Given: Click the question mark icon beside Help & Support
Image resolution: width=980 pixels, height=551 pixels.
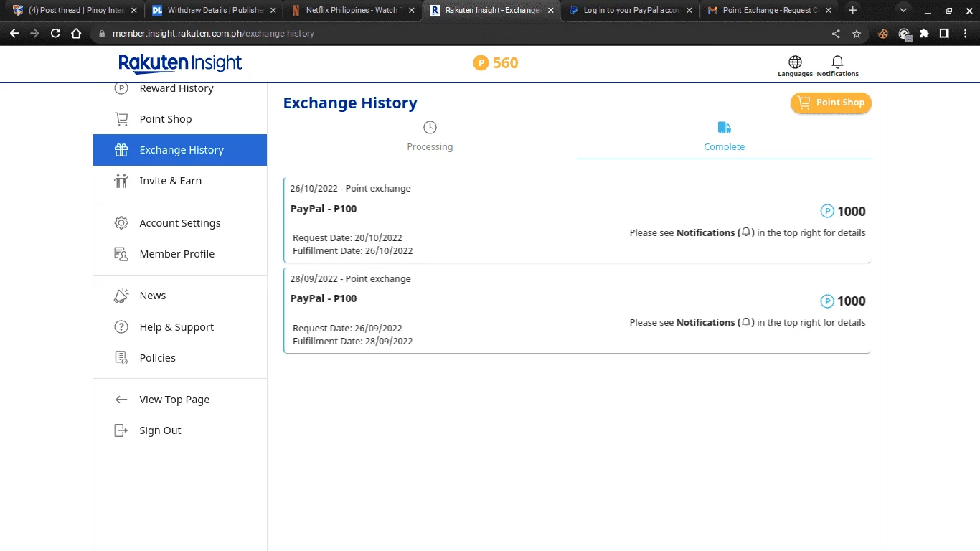Looking at the screenshot, I should point(121,327).
